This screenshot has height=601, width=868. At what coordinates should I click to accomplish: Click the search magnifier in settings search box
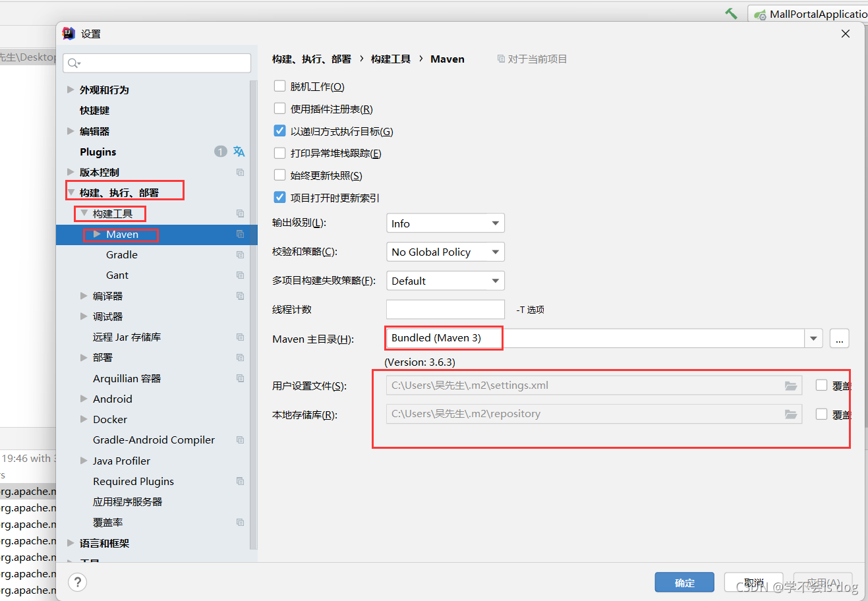[x=73, y=63]
